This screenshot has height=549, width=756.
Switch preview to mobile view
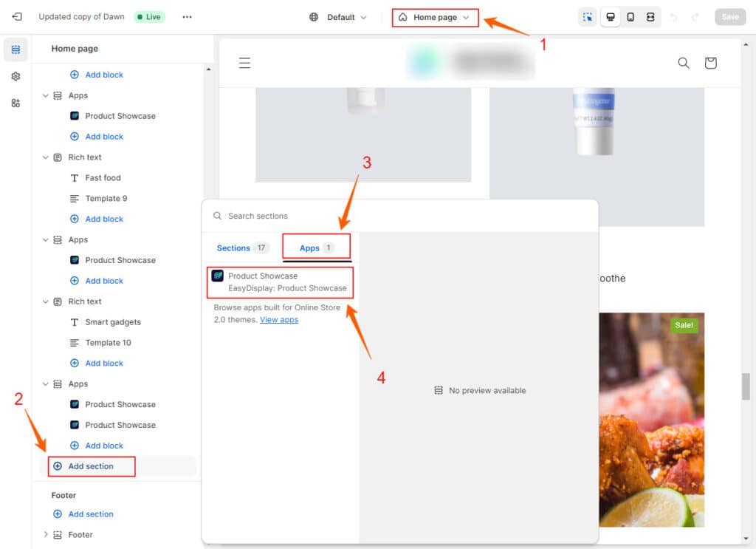[x=630, y=16]
